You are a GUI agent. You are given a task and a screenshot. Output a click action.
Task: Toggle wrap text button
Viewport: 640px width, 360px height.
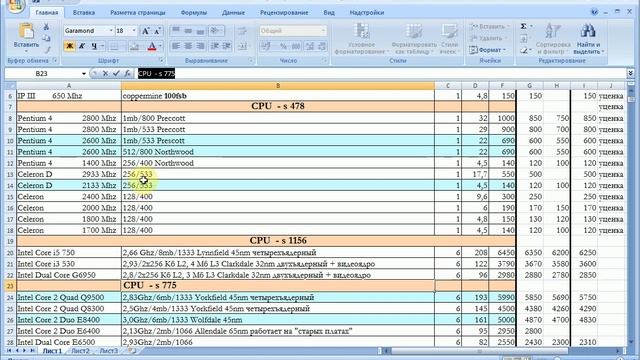tap(242, 31)
